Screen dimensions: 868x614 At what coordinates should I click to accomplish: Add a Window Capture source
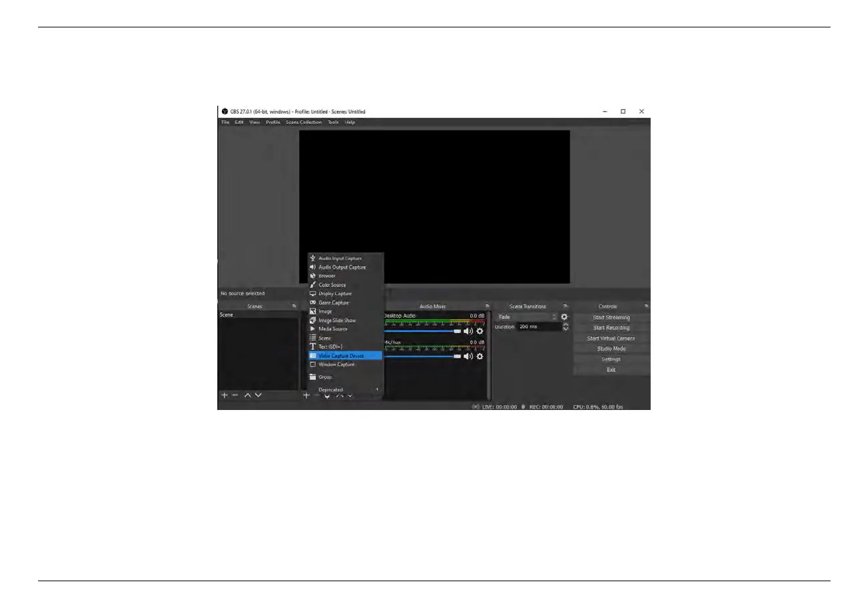click(x=346, y=365)
